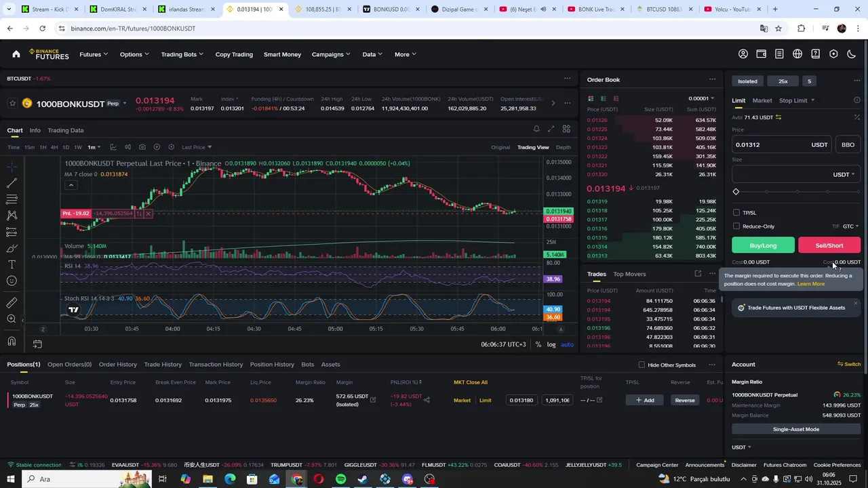Viewport: 868px width, 488px height.
Task: Expand chart to fullscreen
Action: pyautogui.click(x=551, y=129)
